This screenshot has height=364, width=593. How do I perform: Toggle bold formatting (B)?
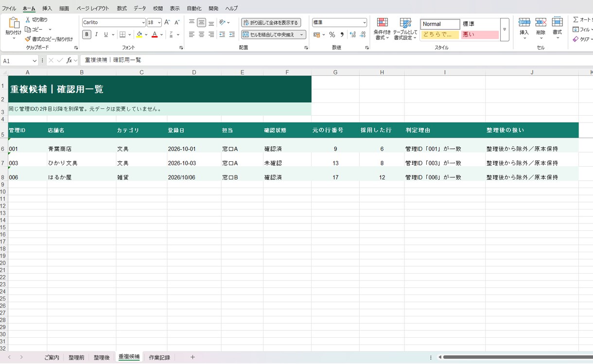tap(87, 35)
